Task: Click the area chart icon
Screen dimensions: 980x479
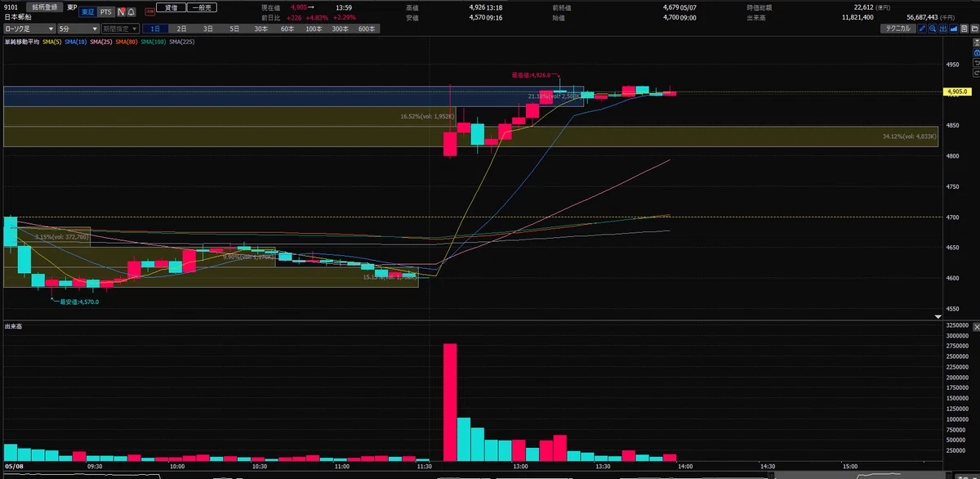Action: tap(952, 28)
